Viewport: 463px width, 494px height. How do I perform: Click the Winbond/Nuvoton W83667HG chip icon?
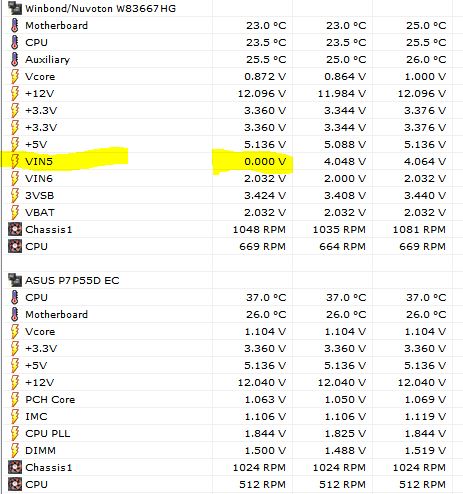14,8
